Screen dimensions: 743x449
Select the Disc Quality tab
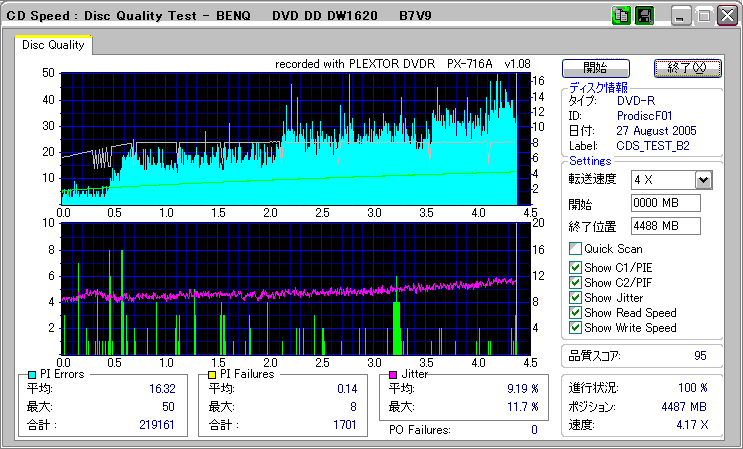pos(53,45)
